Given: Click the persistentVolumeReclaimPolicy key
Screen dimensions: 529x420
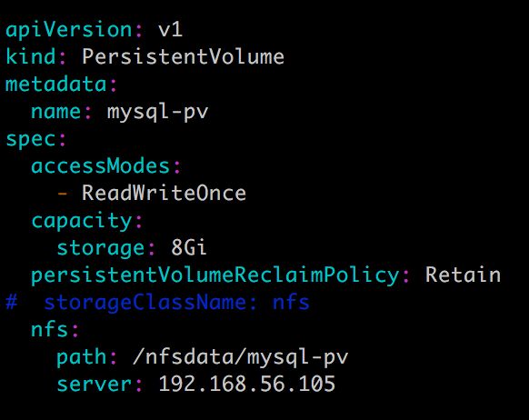Looking at the screenshot, I should pos(215,275).
